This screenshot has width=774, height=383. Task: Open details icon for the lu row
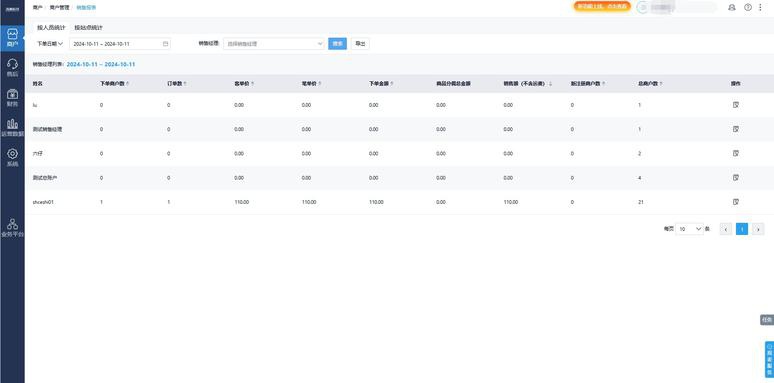point(735,105)
